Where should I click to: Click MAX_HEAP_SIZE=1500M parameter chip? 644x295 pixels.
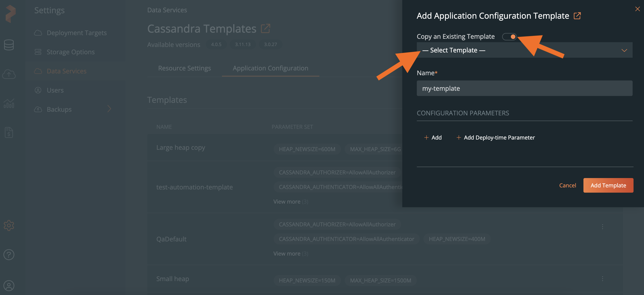[380, 280]
